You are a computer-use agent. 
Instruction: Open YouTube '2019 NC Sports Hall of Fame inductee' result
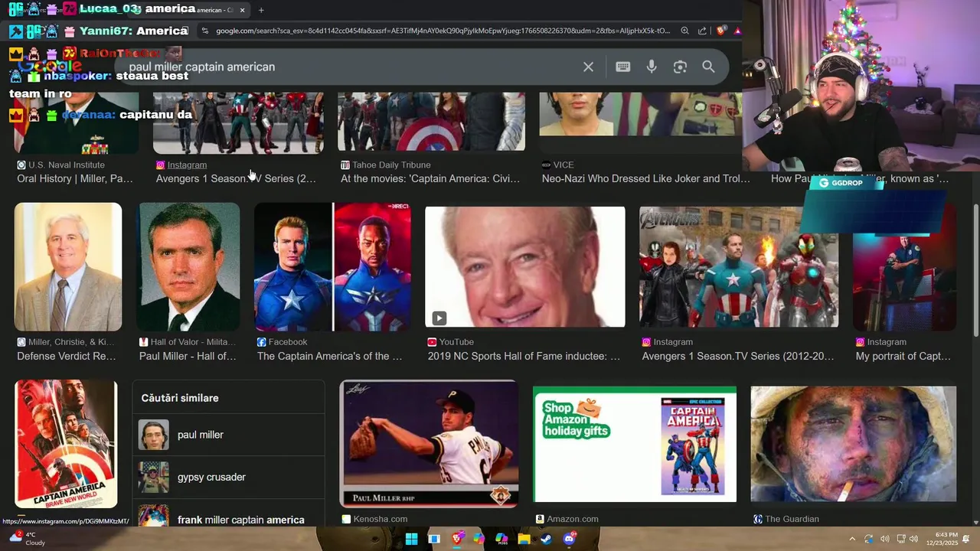click(x=524, y=356)
